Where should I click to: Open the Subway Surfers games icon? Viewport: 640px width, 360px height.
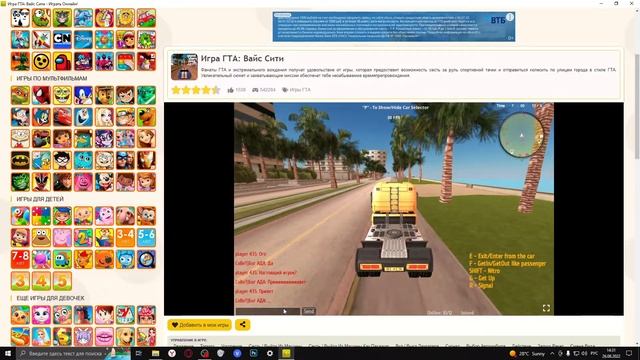point(125,40)
